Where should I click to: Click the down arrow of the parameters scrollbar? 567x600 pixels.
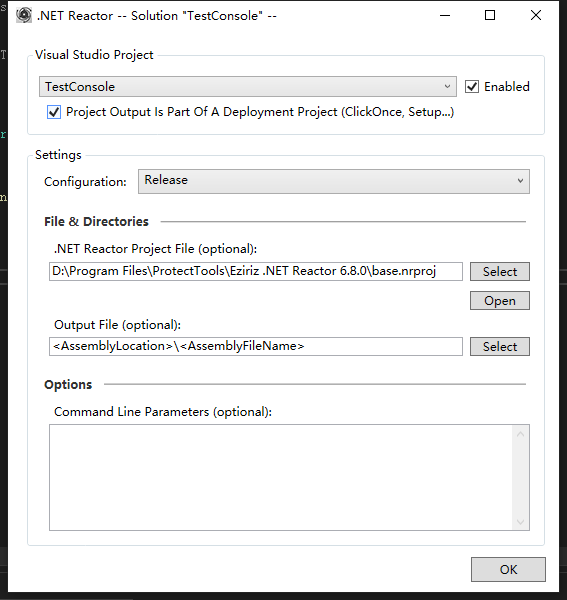pos(520,522)
